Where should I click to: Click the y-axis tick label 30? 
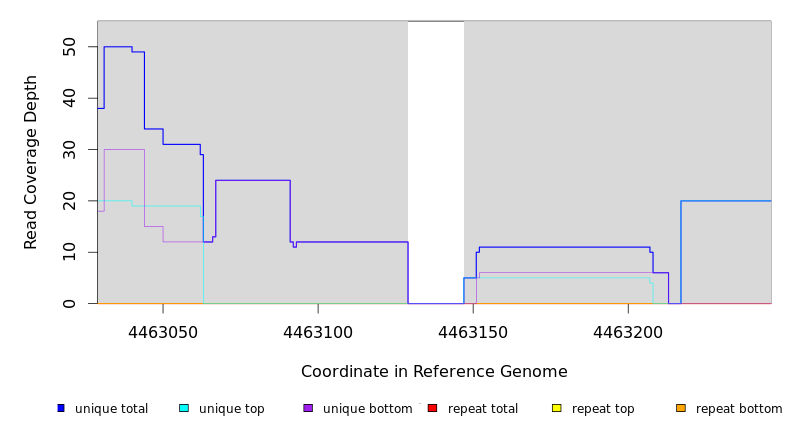point(69,149)
